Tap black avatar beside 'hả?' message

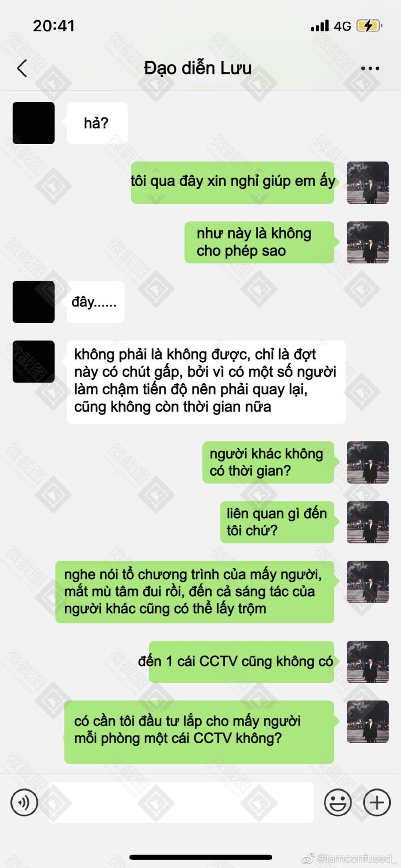tap(33, 123)
